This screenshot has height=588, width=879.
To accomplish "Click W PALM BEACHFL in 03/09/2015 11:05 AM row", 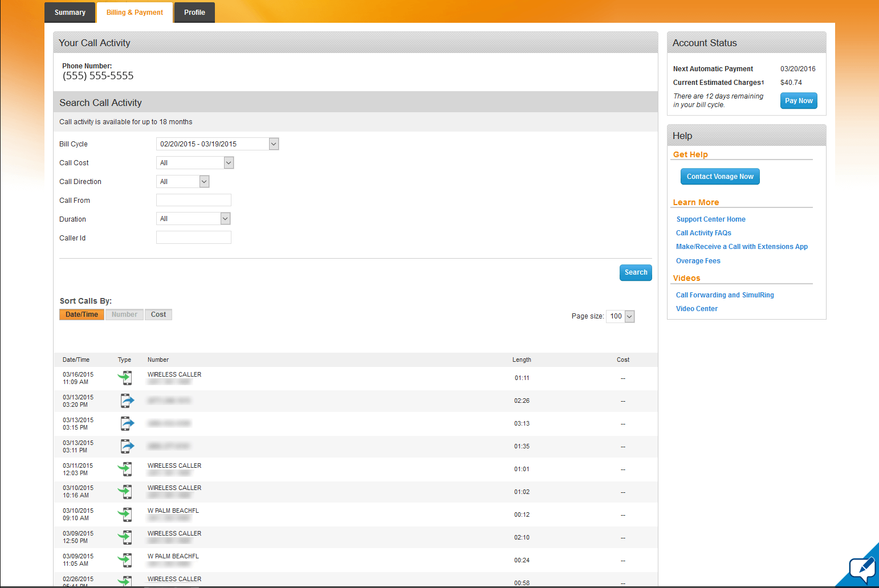I will tap(173, 557).
